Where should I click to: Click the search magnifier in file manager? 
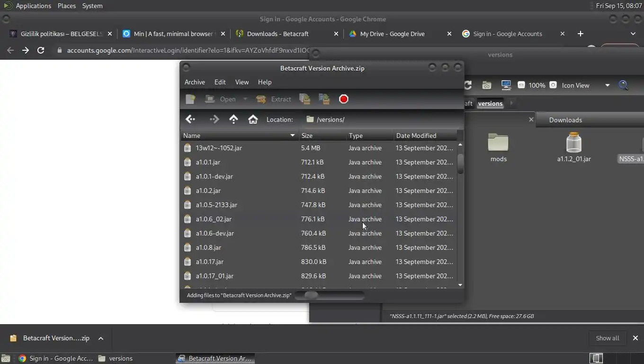click(623, 85)
